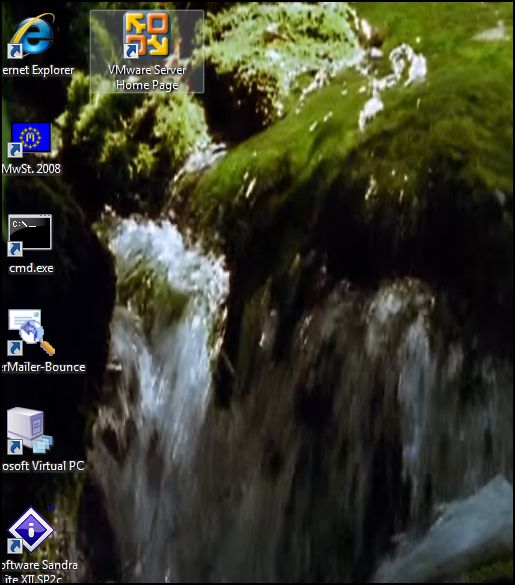Click the Mailer-Bounce envelope icon
The width and height of the screenshot is (515, 585).
[x=31, y=332]
